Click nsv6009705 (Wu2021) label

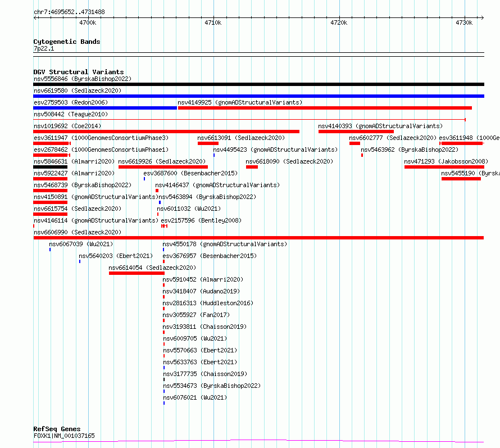(x=195, y=338)
